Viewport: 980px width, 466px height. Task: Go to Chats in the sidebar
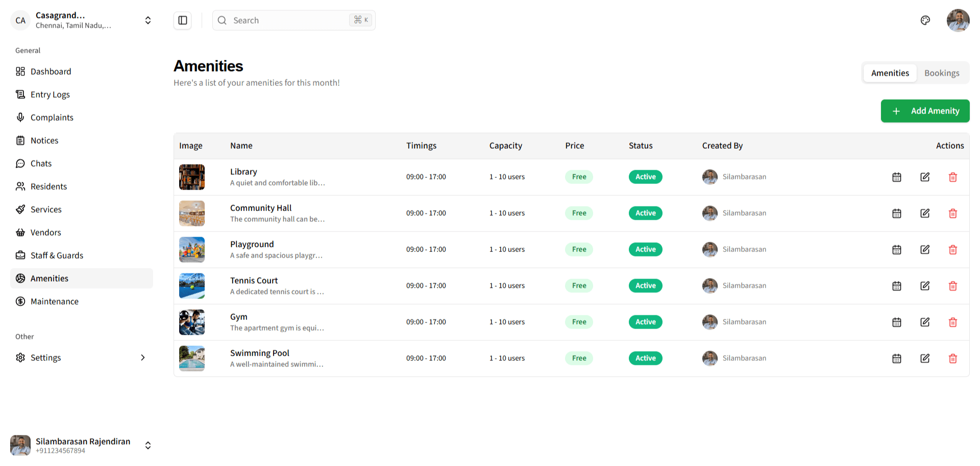pos(41,164)
